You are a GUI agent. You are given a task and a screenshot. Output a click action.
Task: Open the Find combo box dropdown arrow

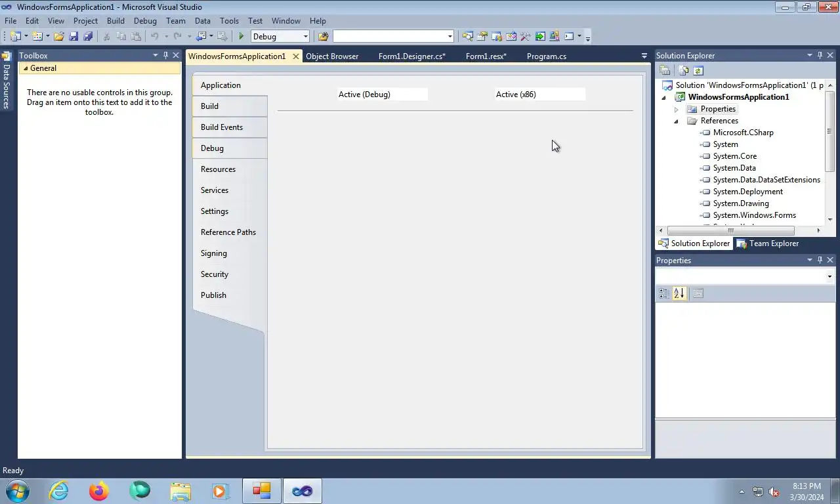(450, 37)
